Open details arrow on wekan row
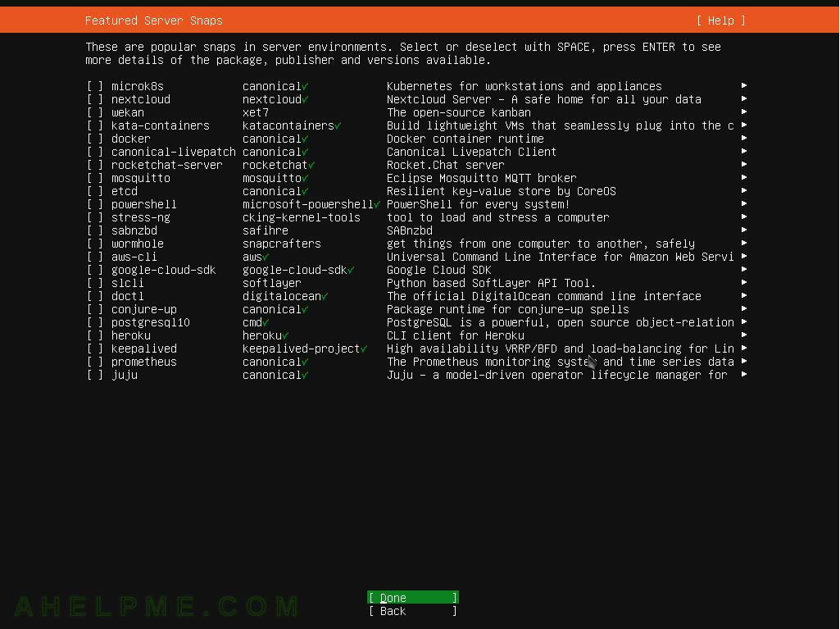The image size is (840, 629). [744, 112]
